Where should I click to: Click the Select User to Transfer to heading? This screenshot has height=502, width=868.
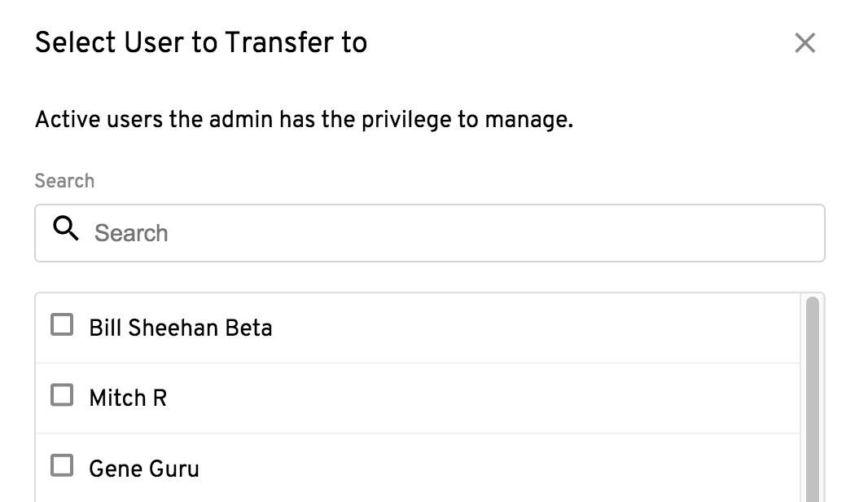(201, 42)
